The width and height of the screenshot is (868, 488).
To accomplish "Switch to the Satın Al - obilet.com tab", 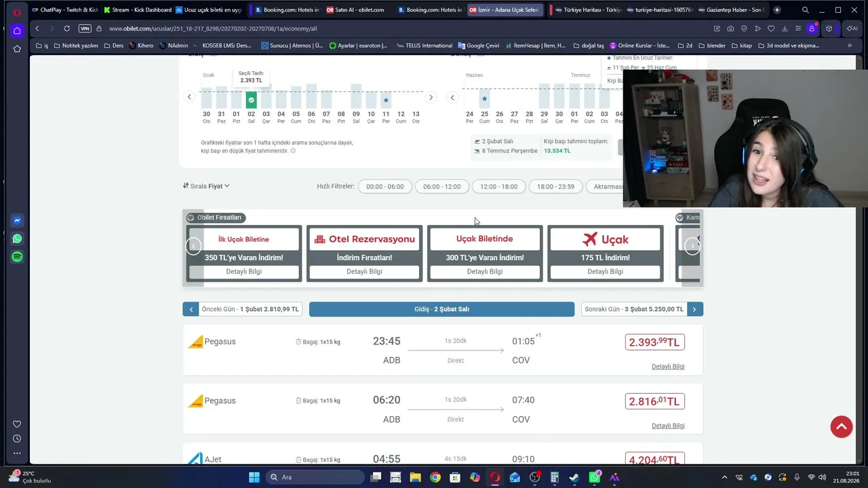I will click(355, 10).
